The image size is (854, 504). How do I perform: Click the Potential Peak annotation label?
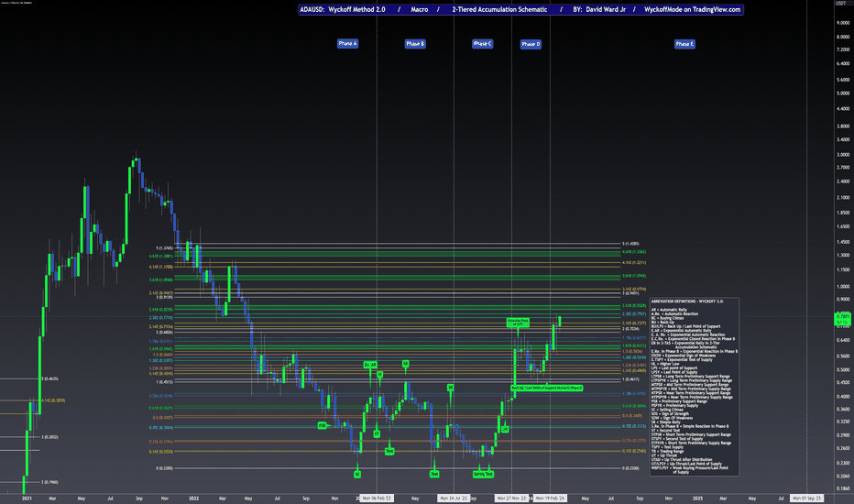click(x=518, y=323)
